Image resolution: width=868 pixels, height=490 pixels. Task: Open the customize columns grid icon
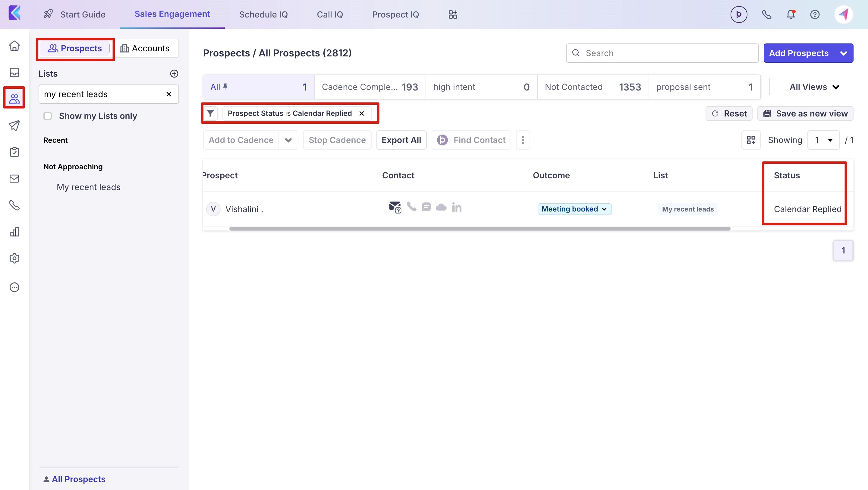(751, 140)
